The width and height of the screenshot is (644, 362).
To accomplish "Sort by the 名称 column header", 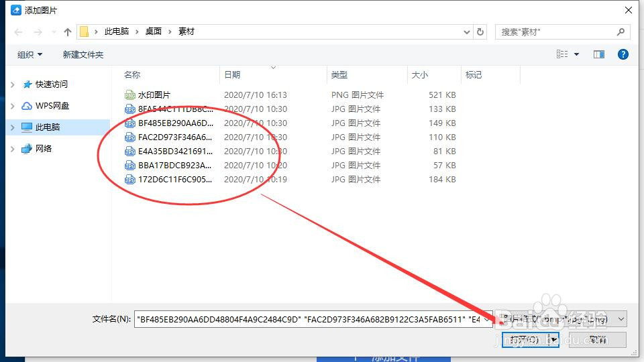I will pyautogui.click(x=132, y=74).
